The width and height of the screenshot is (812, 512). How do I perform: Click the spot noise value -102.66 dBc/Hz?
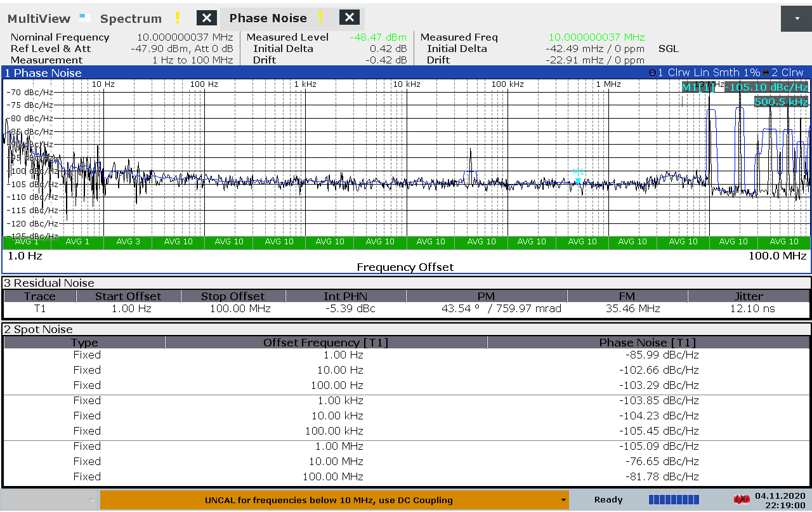click(x=659, y=370)
